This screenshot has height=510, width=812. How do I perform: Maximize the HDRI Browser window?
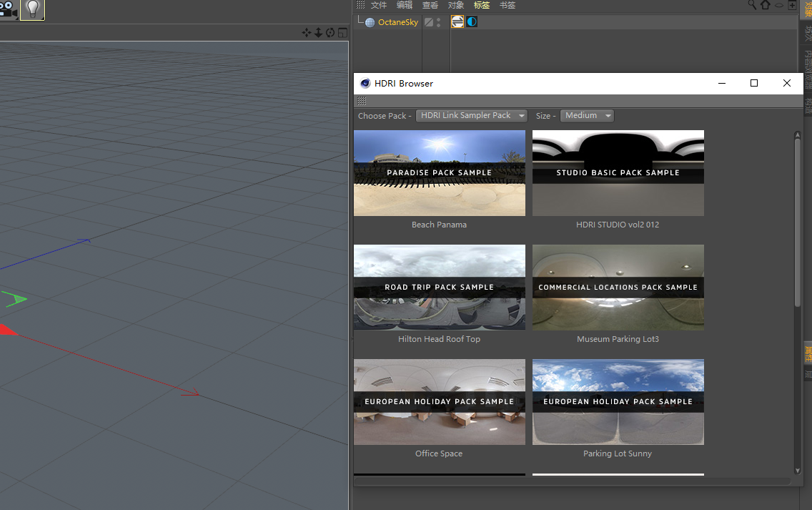coord(754,84)
